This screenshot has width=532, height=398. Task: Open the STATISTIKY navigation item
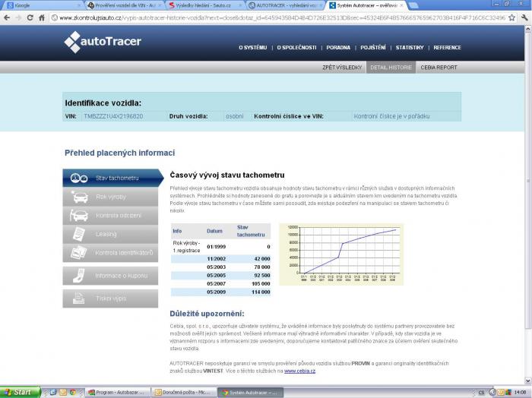coord(410,47)
